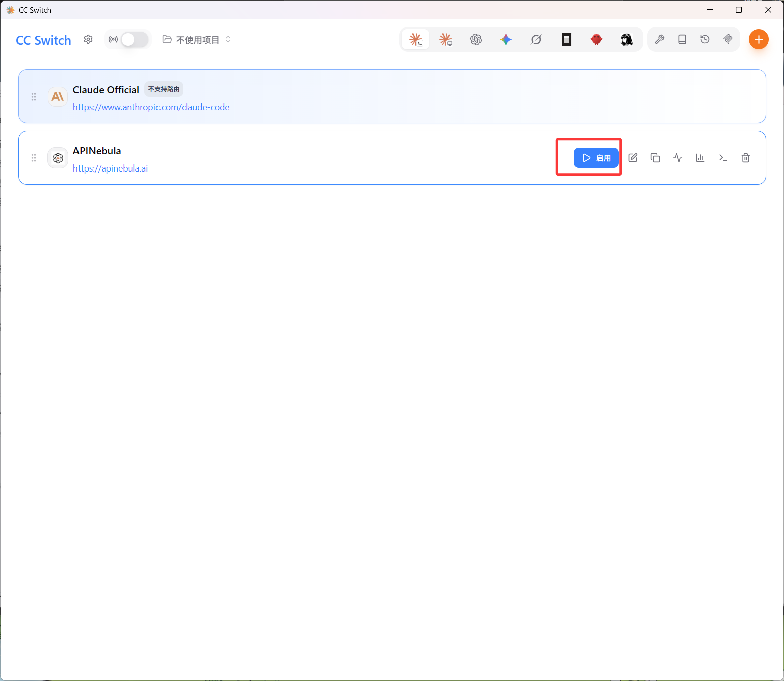The image size is (784, 681).
Task: Click the APINebula provider logo icon
Action: tap(58, 158)
